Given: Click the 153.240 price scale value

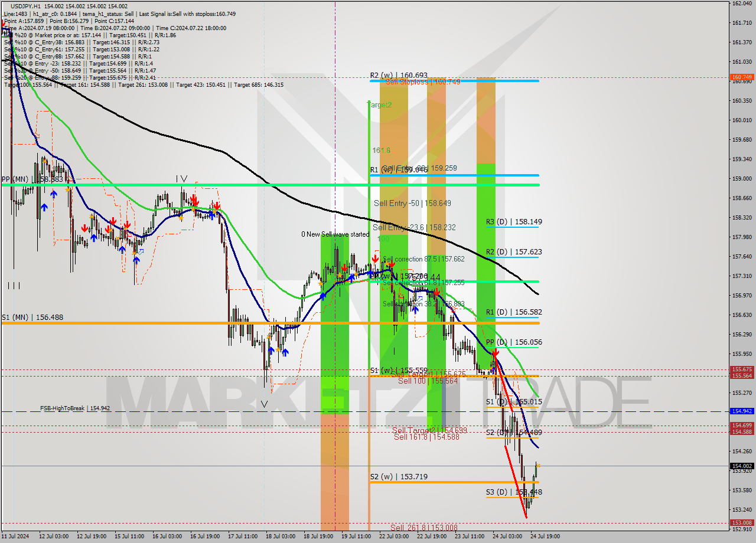Looking at the screenshot, I should click(x=741, y=510).
